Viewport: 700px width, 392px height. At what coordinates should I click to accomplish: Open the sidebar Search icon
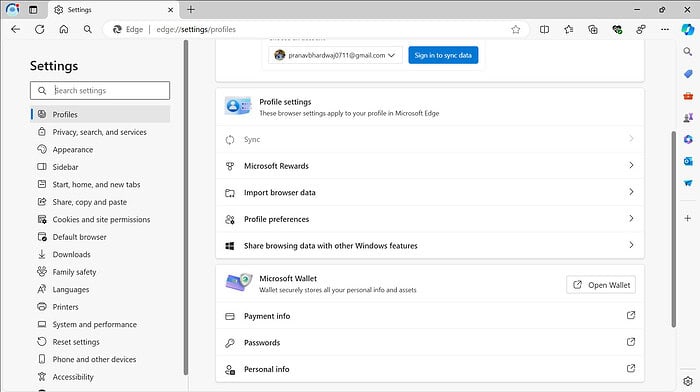click(x=688, y=52)
